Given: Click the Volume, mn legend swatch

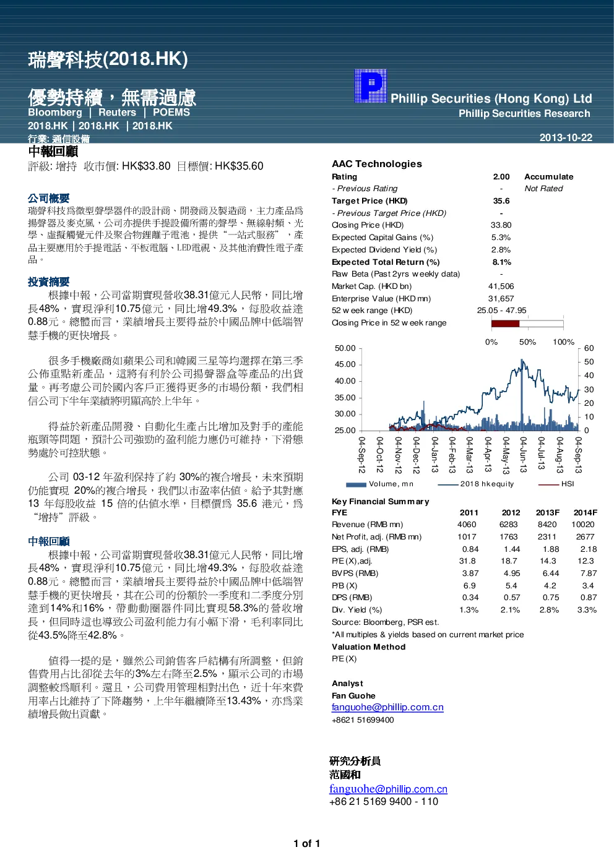Looking at the screenshot, I should pos(356,484).
